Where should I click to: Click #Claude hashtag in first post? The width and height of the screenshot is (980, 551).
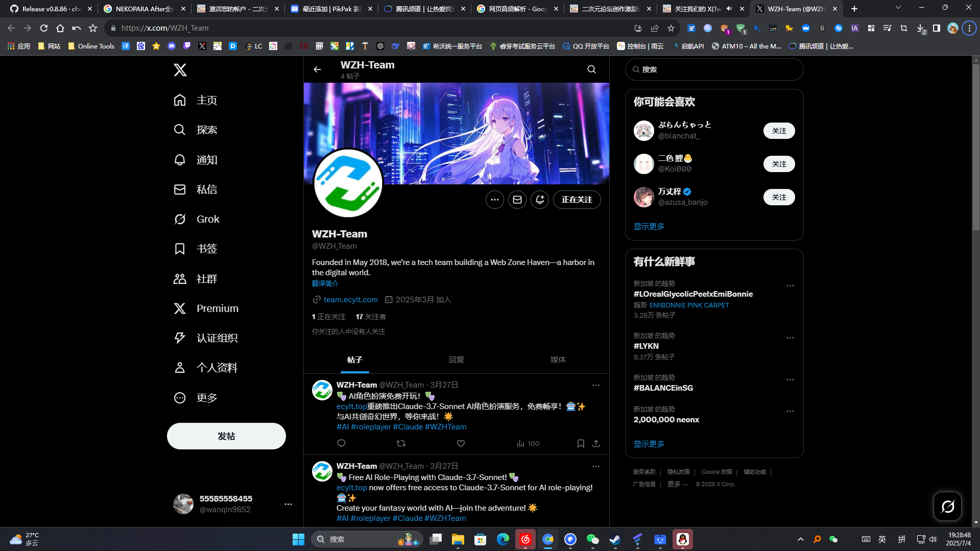point(408,427)
